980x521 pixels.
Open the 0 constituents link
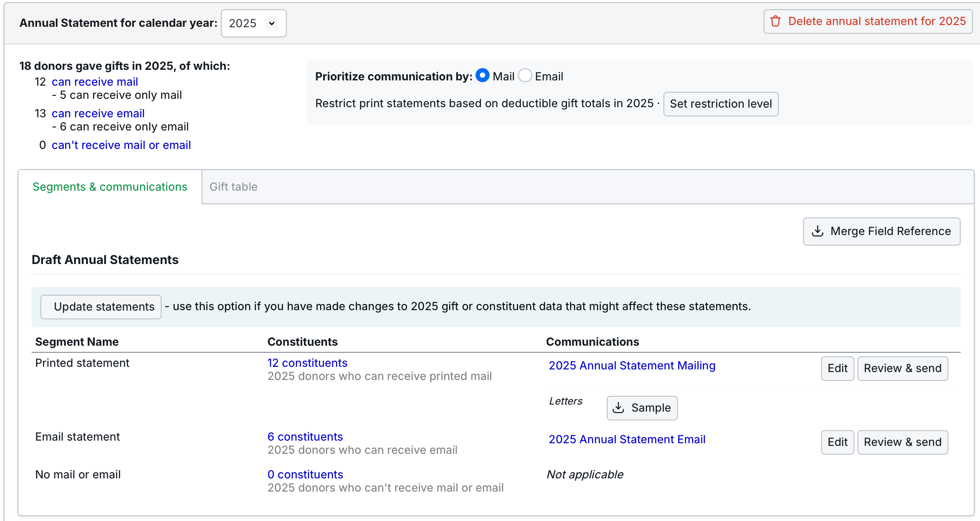(305, 474)
